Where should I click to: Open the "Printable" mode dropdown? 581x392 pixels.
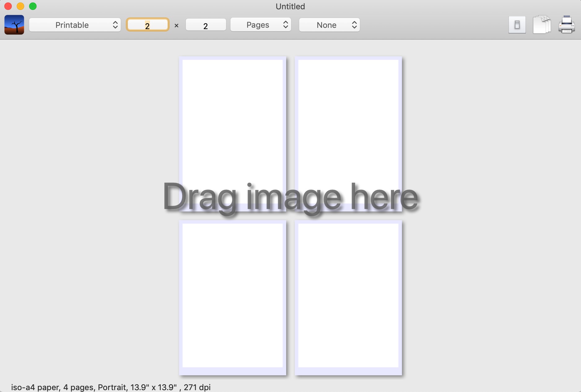pos(74,25)
